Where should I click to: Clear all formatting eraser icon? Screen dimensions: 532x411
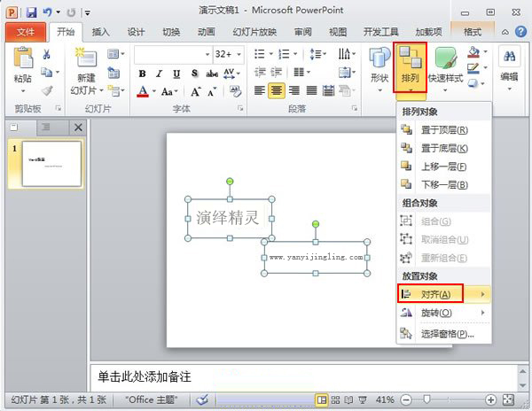235,91
